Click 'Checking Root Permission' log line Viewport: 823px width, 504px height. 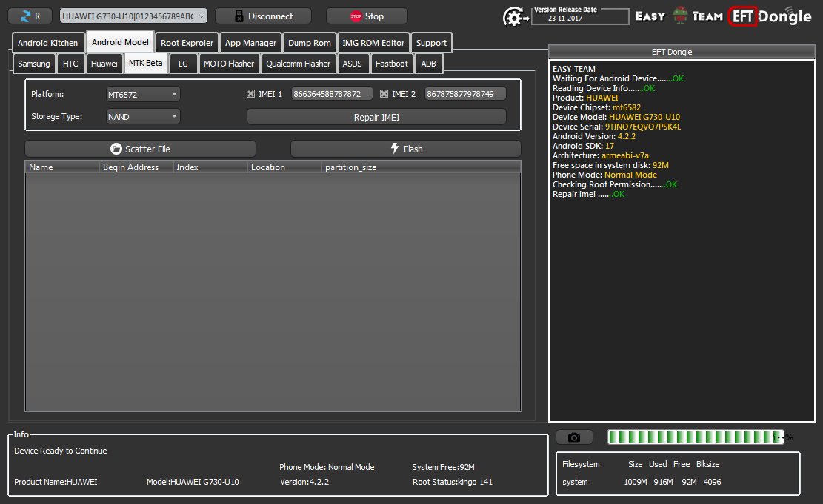click(x=615, y=184)
